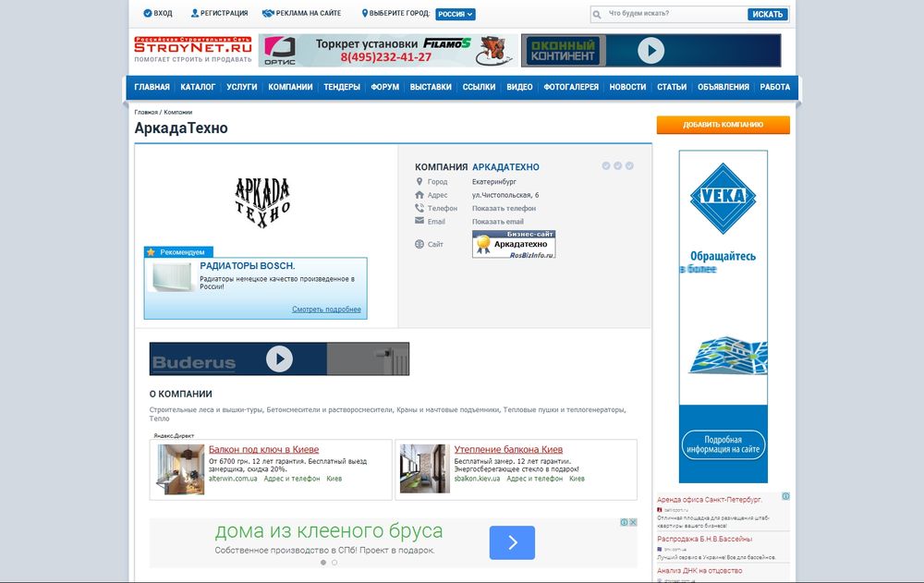The image size is (924, 583).
Task: Open the РАБОТА menu item
Action: [x=774, y=87]
